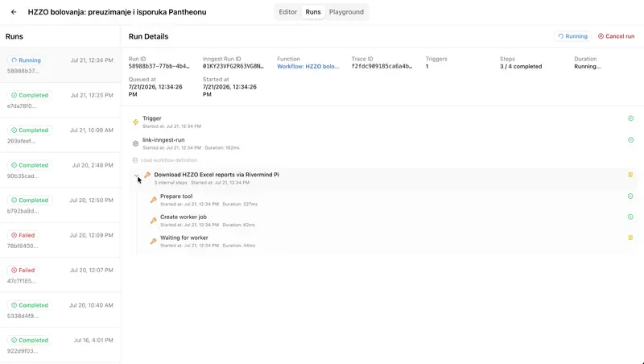Image resolution: width=644 pixels, height=364 pixels.
Task: Select the Completed run 269afeef
Action: 60,135
